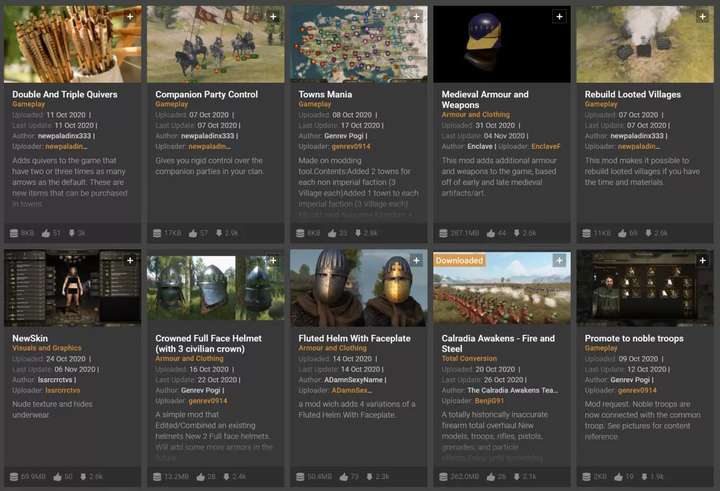
Task: Open Promote to noble troops mod title
Action: coord(634,338)
